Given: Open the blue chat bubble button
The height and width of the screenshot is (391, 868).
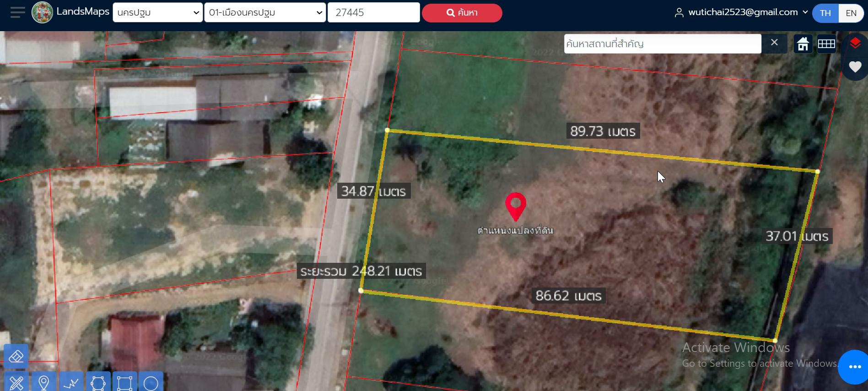Looking at the screenshot, I should coord(854,367).
